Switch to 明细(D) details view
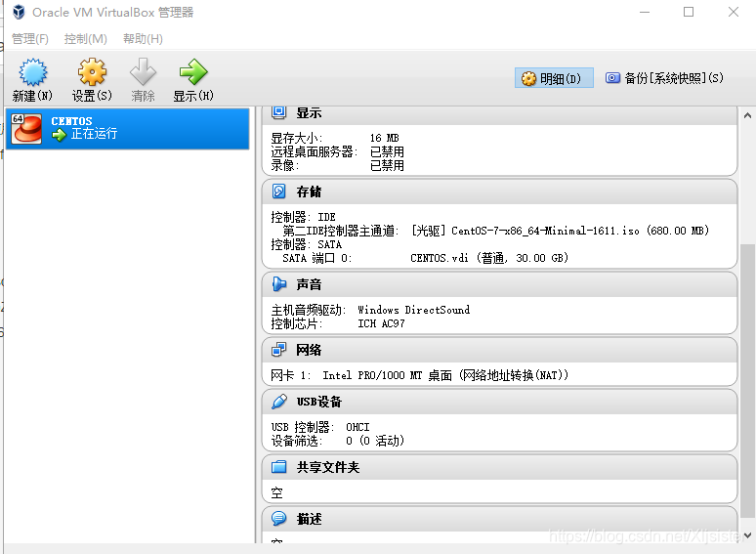The width and height of the screenshot is (756, 554). [x=554, y=78]
